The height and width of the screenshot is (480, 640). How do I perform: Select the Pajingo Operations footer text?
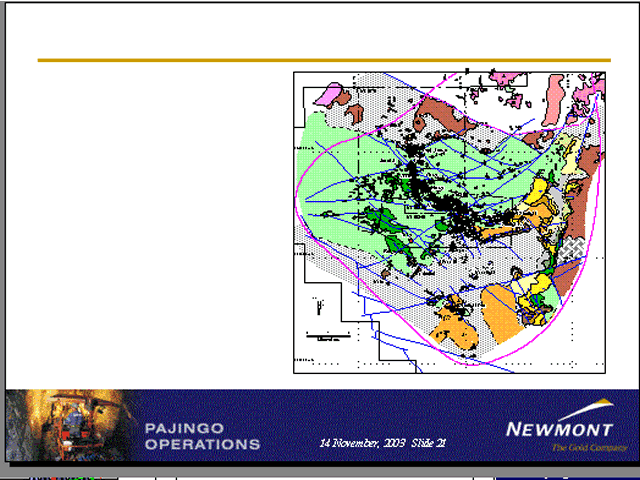202,435
